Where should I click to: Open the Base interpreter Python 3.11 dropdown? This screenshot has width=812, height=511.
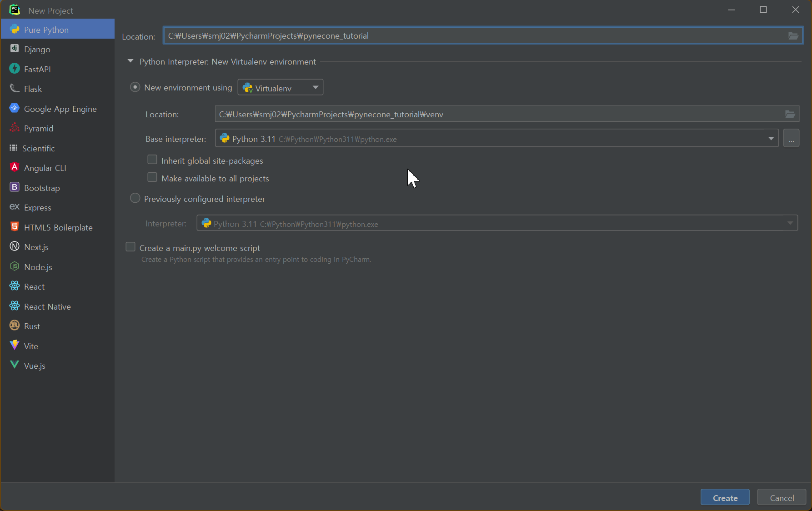[497, 138]
